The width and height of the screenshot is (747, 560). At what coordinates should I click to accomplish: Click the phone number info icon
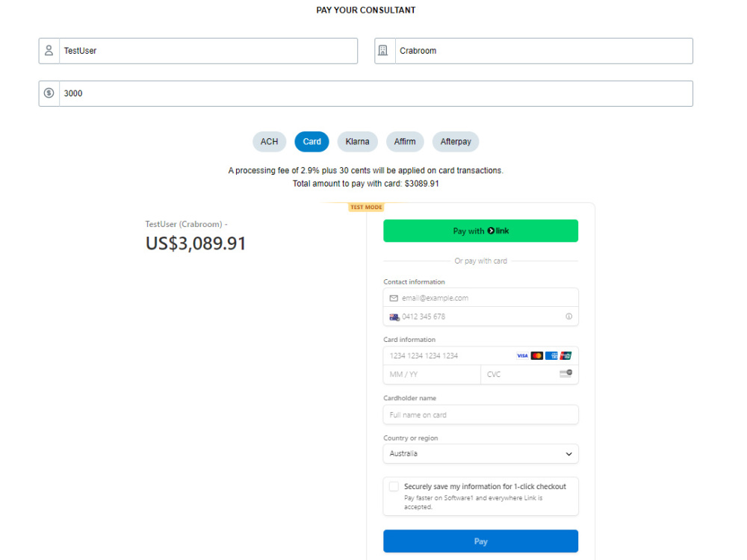point(568,317)
